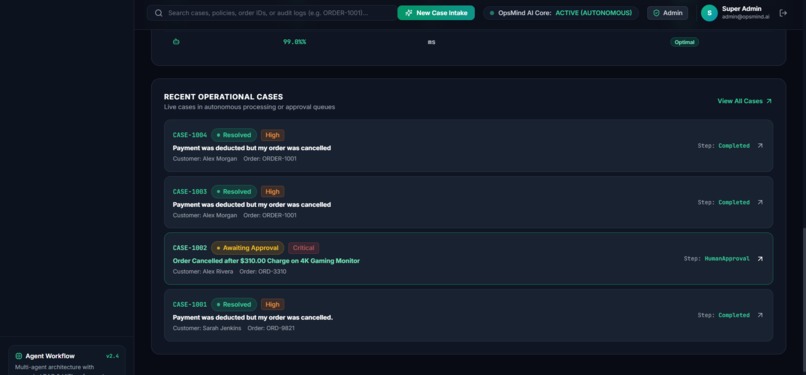806x375 pixels.
Task: Click the CASE-1002 case ID
Action: click(190, 248)
